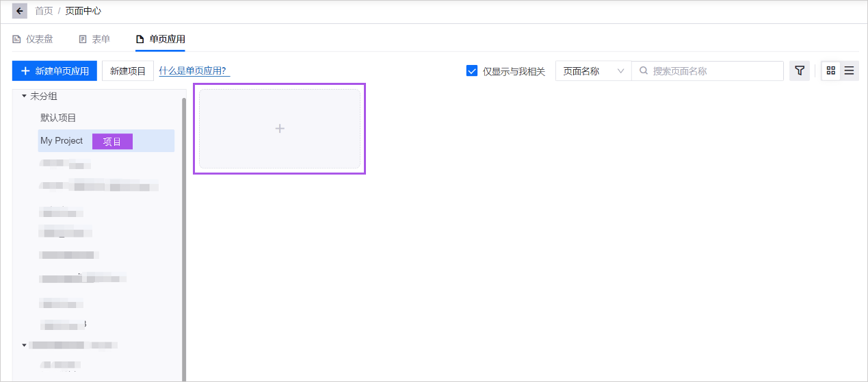
Task: Open the 什么是单页应用? link
Action: click(x=194, y=71)
